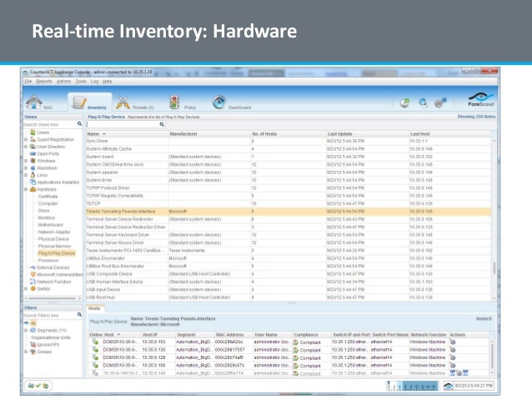Viewport: 532px width, 399px height.
Task: Select Users in the Views tree
Action: (43, 132)
